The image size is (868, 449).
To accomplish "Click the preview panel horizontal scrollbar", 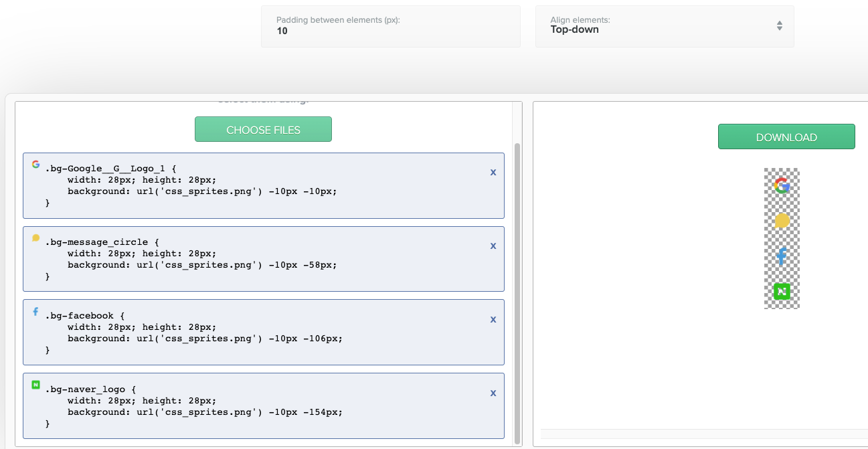I will point(704,434).
